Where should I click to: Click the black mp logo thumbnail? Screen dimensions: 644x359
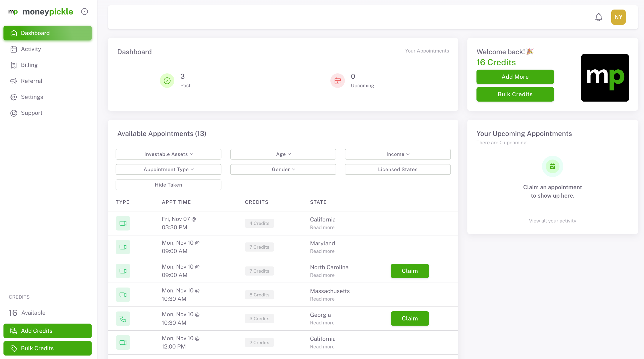point(605,78)
